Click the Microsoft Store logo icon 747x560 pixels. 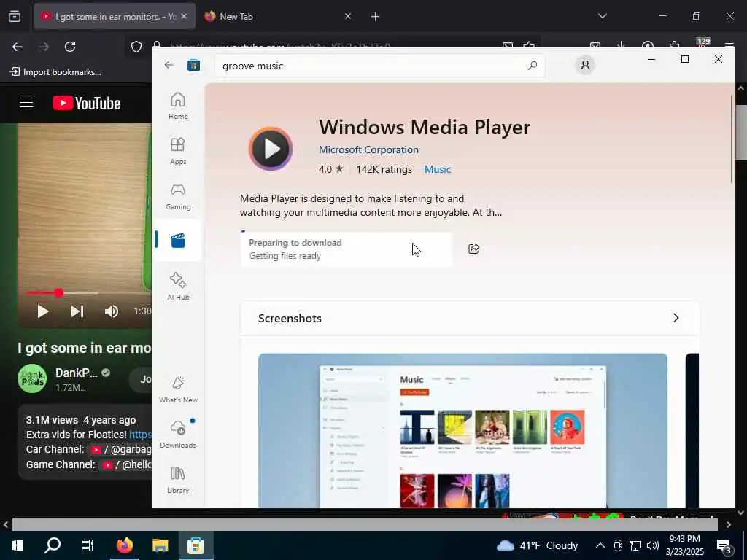click(193, 65)
